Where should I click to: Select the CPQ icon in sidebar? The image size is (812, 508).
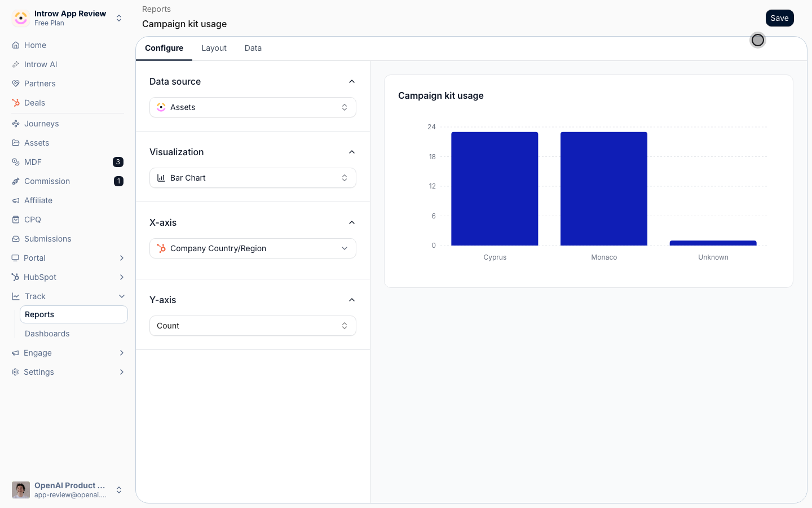[x=16, y=220]
